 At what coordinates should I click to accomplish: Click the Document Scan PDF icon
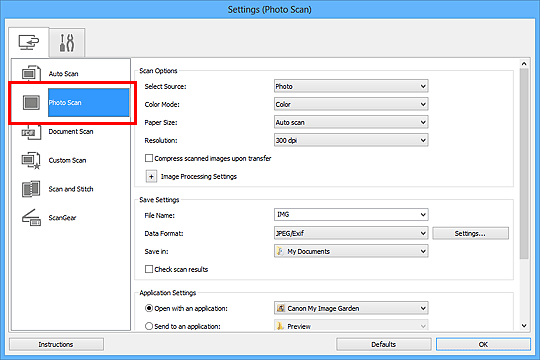(x=31, y=132)
